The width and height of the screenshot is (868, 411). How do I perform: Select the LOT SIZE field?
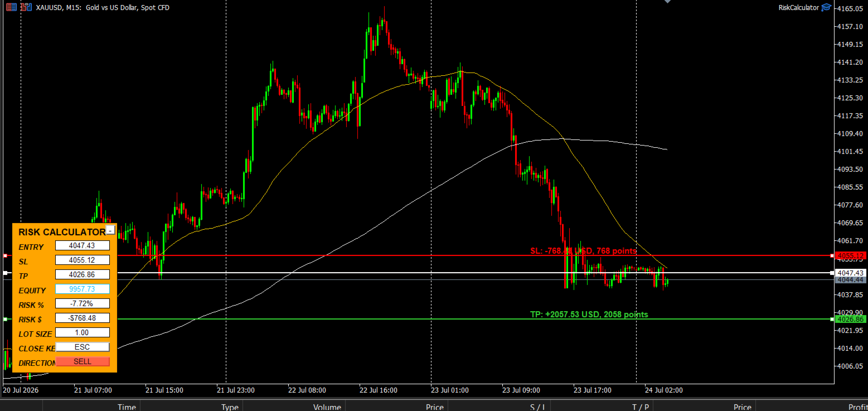point(83,332)
